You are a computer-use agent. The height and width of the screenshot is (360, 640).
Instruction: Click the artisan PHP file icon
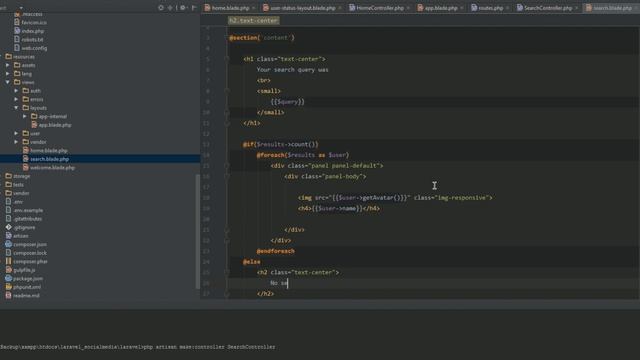click(9, 236)
